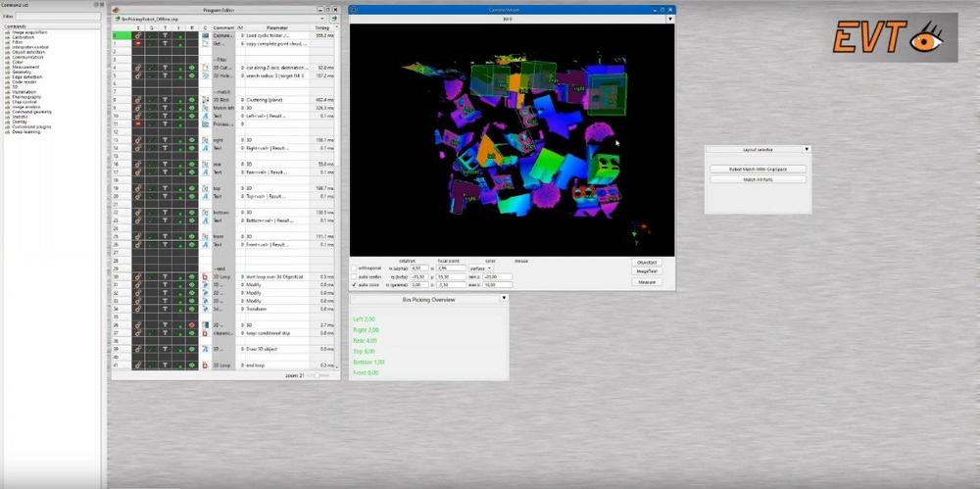The width and height of the screenshot is (980, 489).
Task: Disable the auto color checkbox
Action: click(x=354, y=284)
